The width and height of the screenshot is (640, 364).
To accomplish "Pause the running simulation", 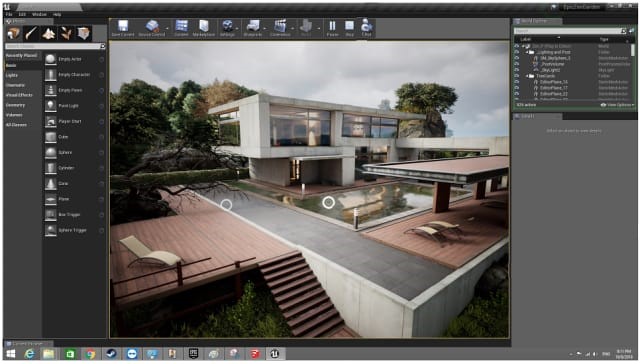I will coord(332,28).
